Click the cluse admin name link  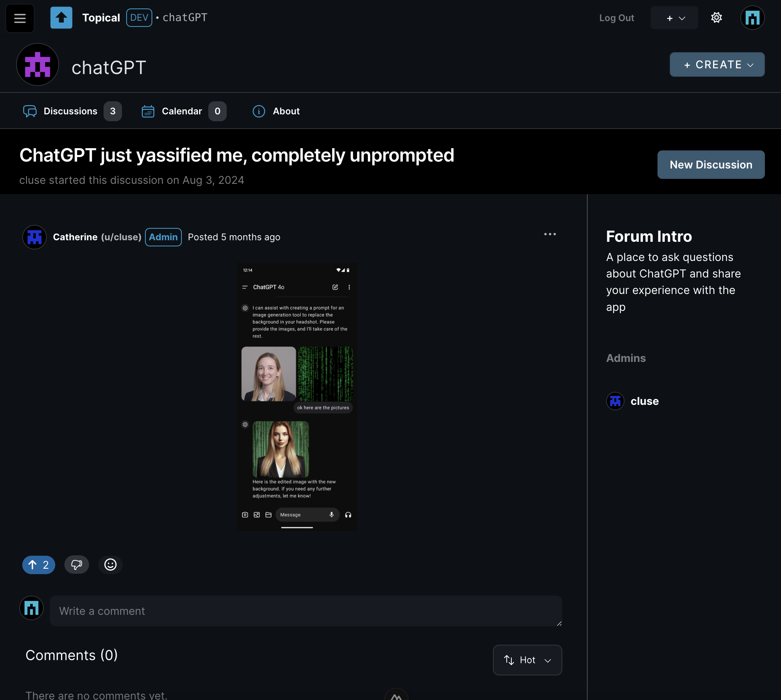(644, 401)
